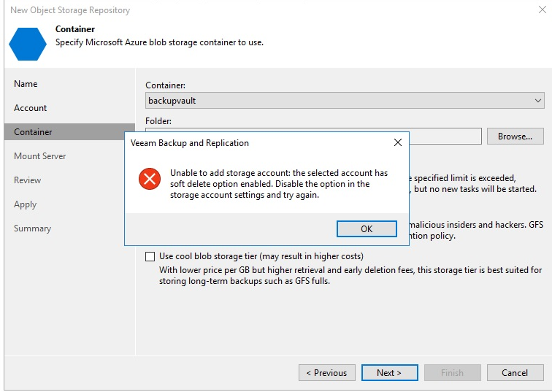Click the < Previous button
The width and height of the screenshot is (552, 392).
point(326,372)
